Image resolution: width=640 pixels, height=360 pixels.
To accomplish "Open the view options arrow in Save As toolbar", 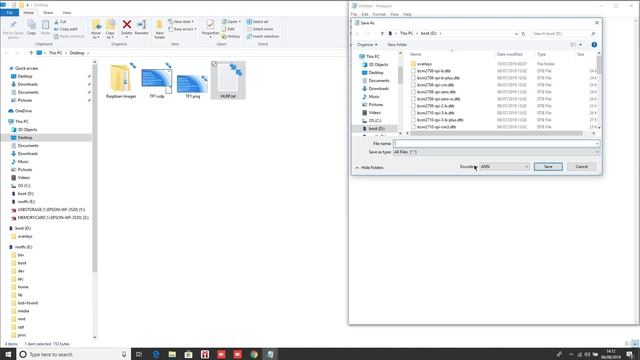I will click(581, 44).
